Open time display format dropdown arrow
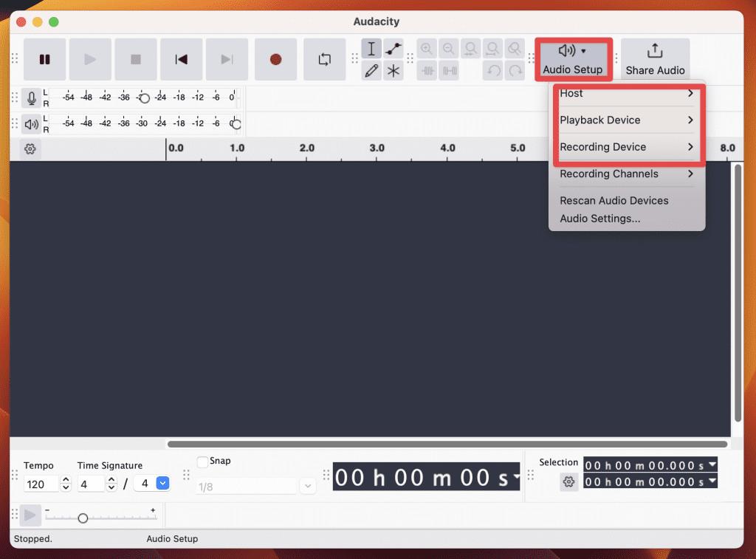Screen dimensions: 756x559 516,476
